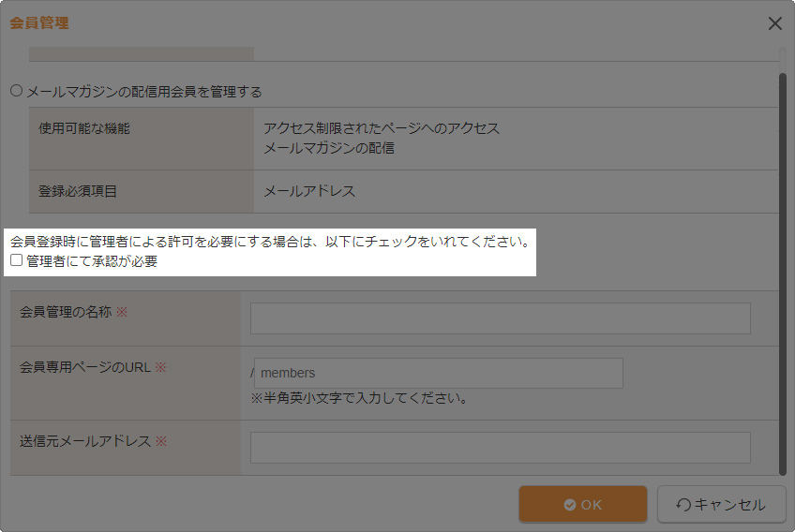Click the 会員専用ページのURL field label
This screenshot has height=532, width=795.
pyautogui.click(x=85, y=367)
